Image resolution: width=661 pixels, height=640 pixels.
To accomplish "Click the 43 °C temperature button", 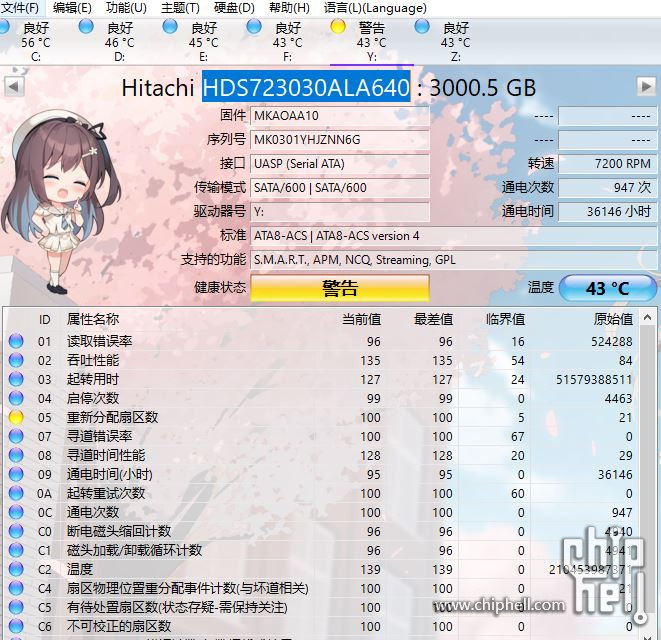I will [x=607, y=288].
